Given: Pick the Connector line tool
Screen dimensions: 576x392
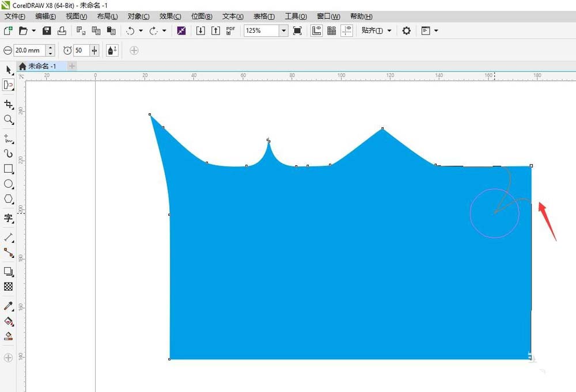Looking at the screenshot, I should pyautogui.click(x=9, y=253).
